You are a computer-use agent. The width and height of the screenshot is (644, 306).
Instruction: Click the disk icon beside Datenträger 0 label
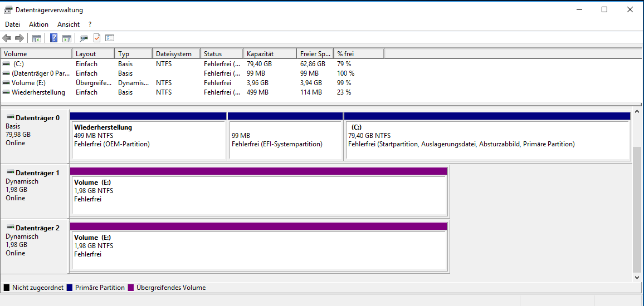[10, 118]
